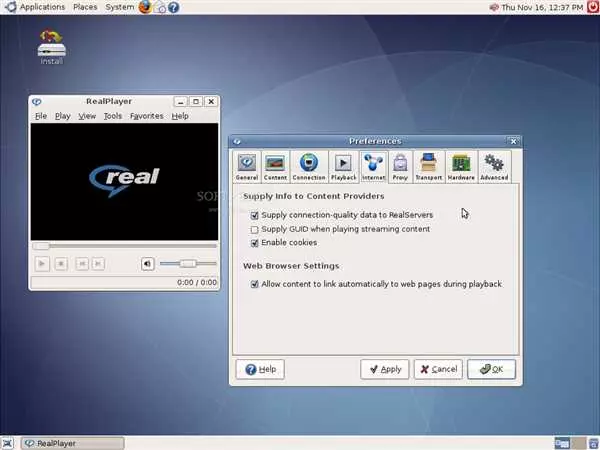Open the Proxy preferences tab
Image resolution: width=600 pixels, height=450 pixels.
coord(400,167)
